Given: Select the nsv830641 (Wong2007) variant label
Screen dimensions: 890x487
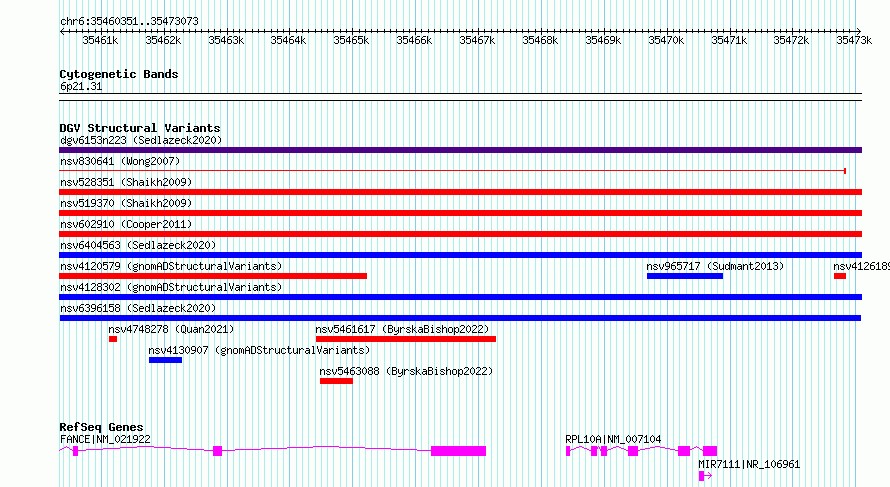Looking at the screenshot, I should click(x=120, y=161).
